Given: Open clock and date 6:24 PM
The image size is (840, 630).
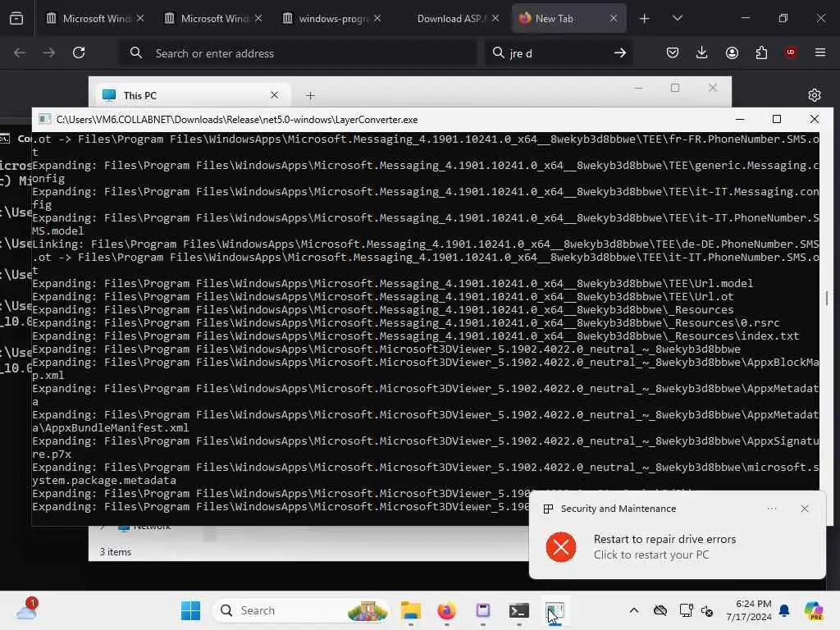Looking at the screenshot, I should click(x=748, y=610).
